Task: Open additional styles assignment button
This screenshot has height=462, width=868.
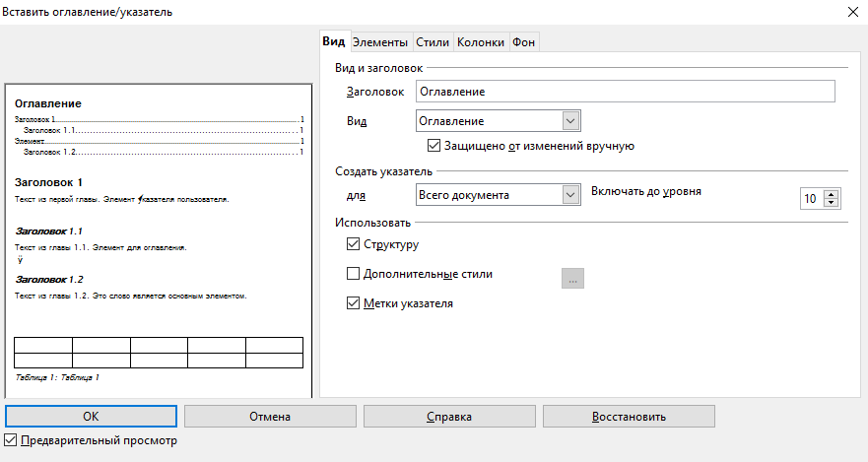Action: [x=573, y=279]
